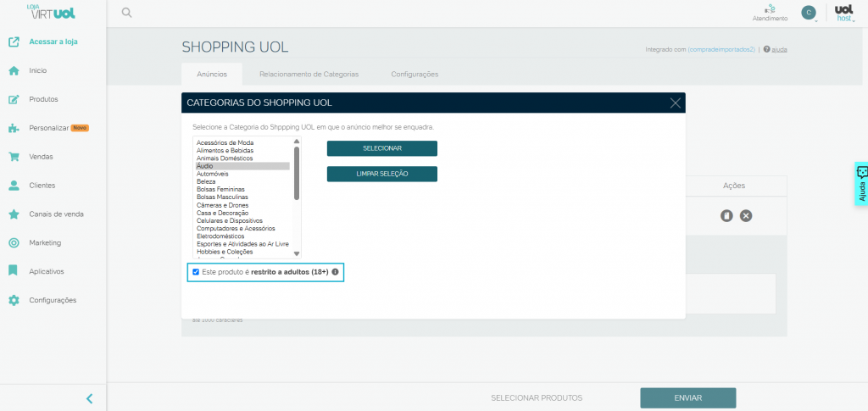
Task: Open the Ajuda chat side tab
Action: pos(861,184)
